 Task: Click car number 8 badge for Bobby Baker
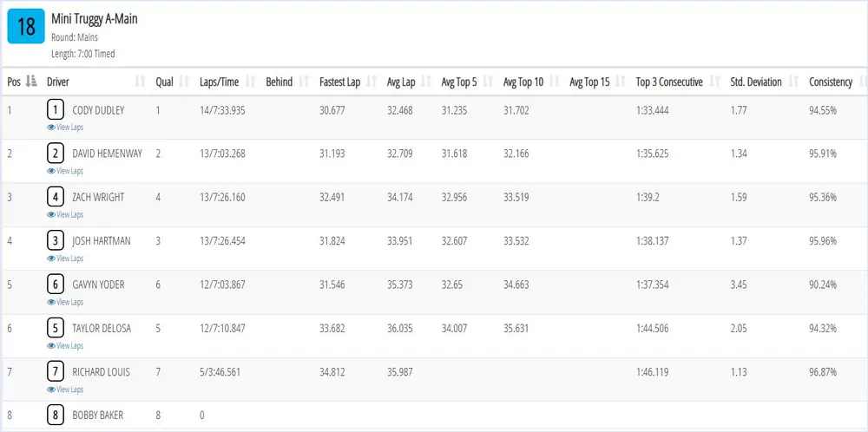tap(56, 416)
